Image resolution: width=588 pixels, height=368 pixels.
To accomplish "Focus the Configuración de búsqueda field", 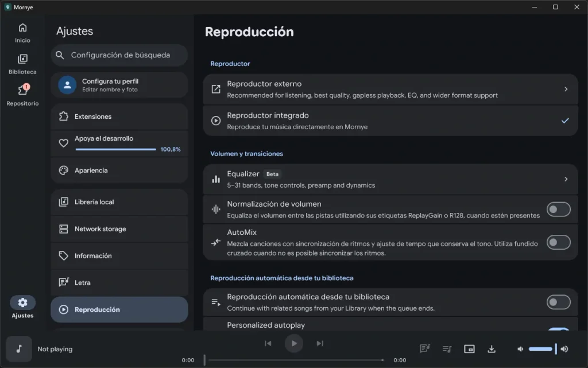I will [x=119, y=55].
